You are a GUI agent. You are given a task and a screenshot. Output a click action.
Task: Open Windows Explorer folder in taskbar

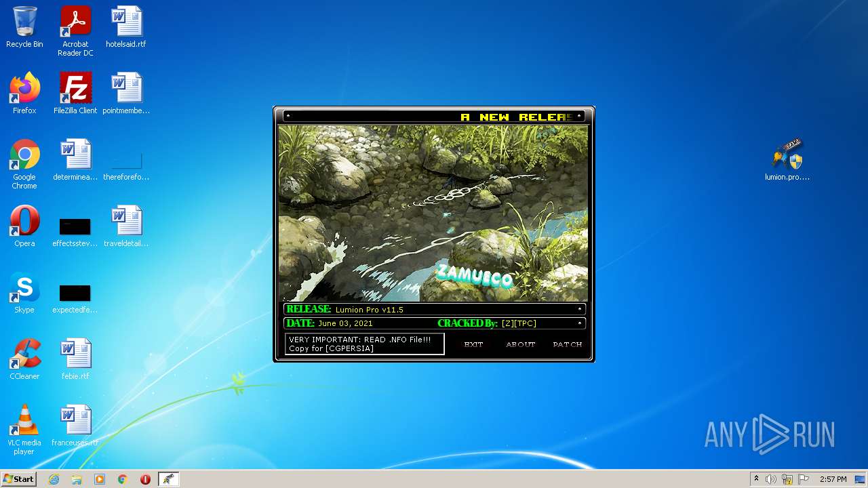click(77, 479)
